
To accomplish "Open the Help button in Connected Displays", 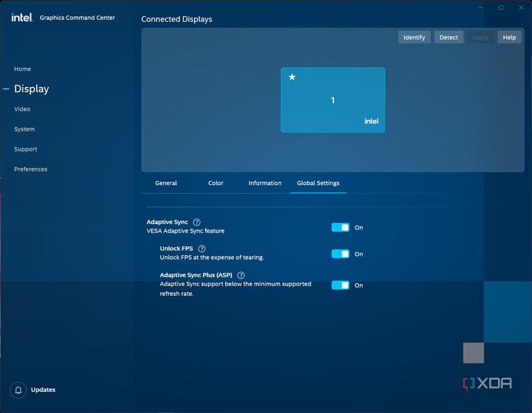I will pos(509,37).
